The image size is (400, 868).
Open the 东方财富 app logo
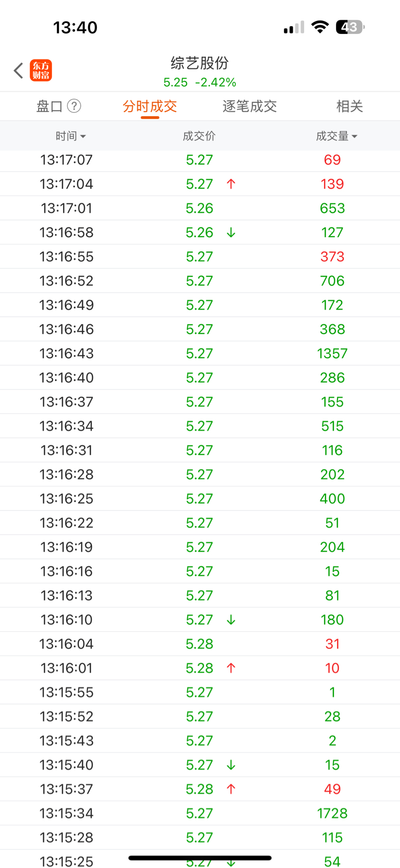pos(41,70)
